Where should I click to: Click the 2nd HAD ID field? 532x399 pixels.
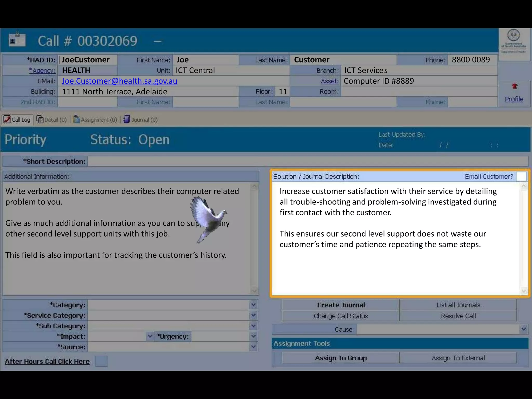[88, 102]
